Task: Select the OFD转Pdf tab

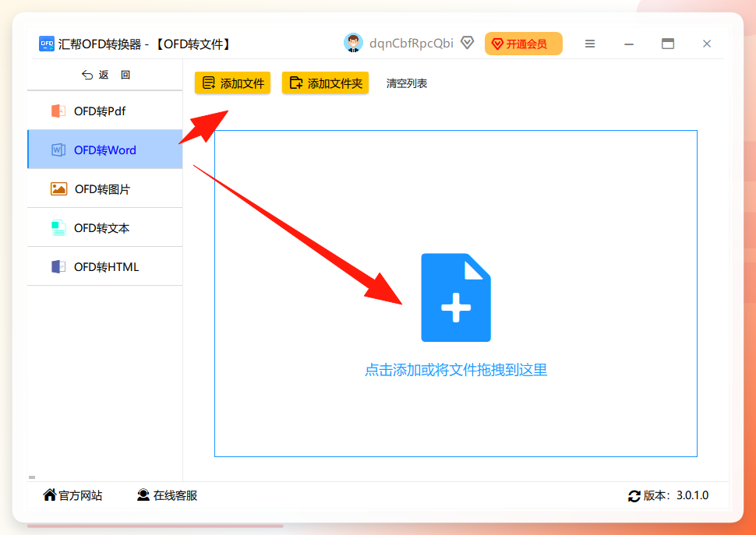Action: point(104,111)
